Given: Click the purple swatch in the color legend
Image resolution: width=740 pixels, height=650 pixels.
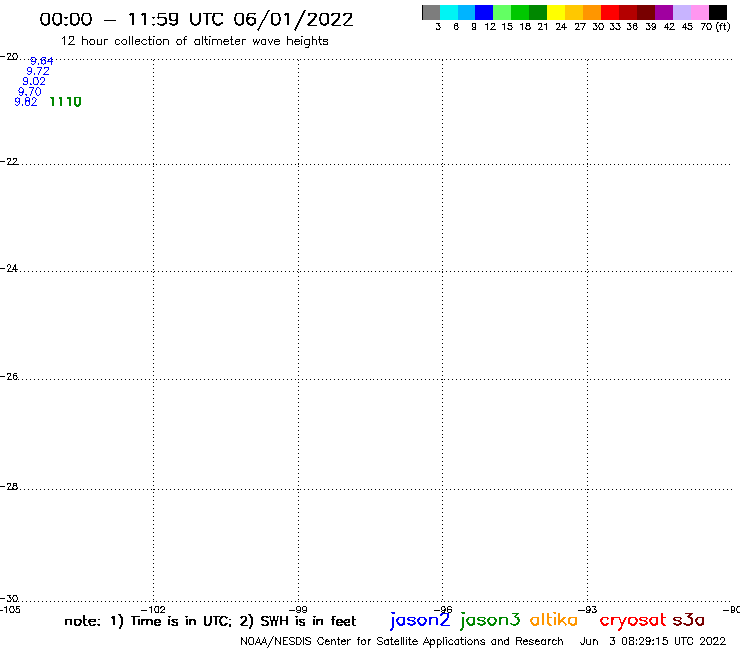Looking at the screenshot, I should pyautogui.click(x=664, y=12).
